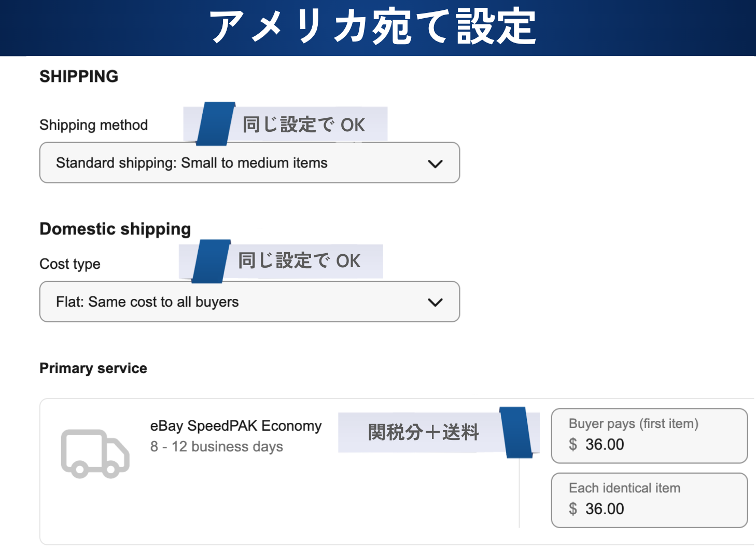Click Flat: Same cost to all buyers
Viewport: 756px width, 550px height.
(147, 302)
